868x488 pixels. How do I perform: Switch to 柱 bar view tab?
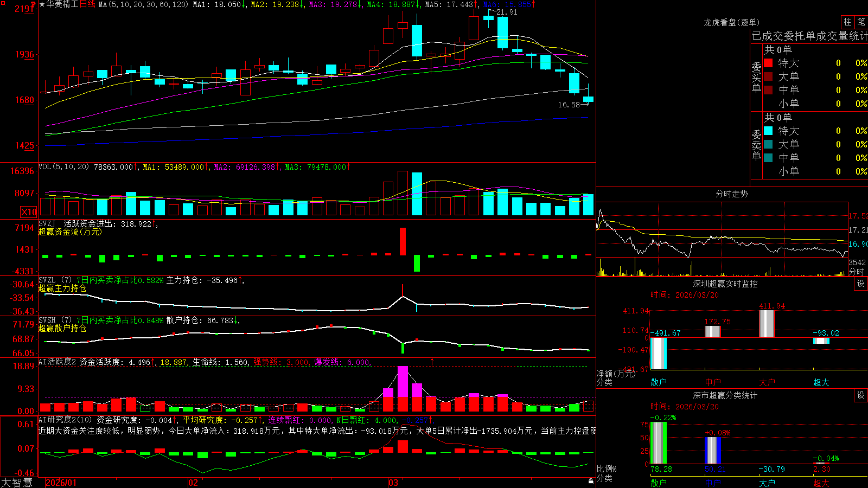pyautogui.click(x=847, y=22)
